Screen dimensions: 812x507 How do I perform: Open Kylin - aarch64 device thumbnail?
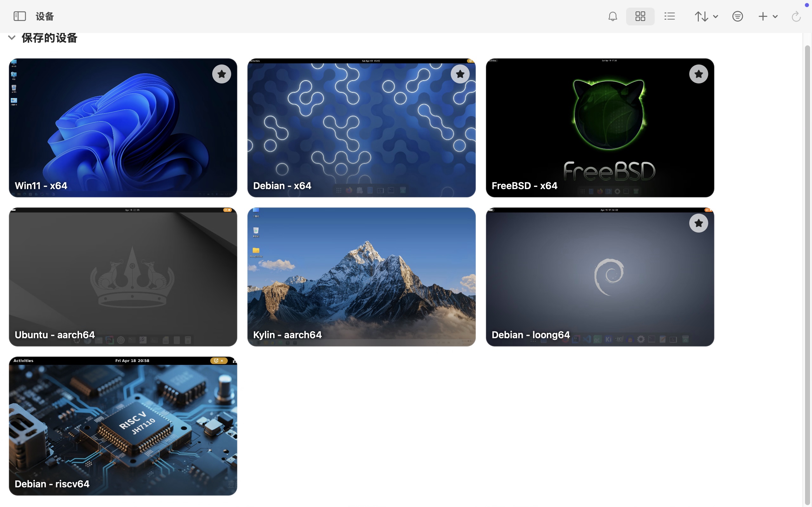tap(361, 277)
